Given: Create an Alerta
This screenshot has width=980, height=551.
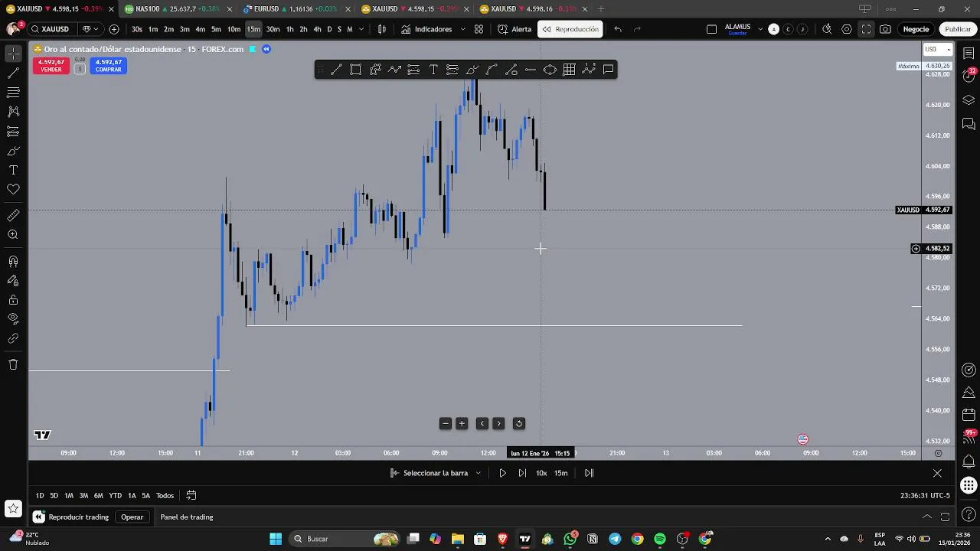Looking at the screenshot, I should click(514, 29).
